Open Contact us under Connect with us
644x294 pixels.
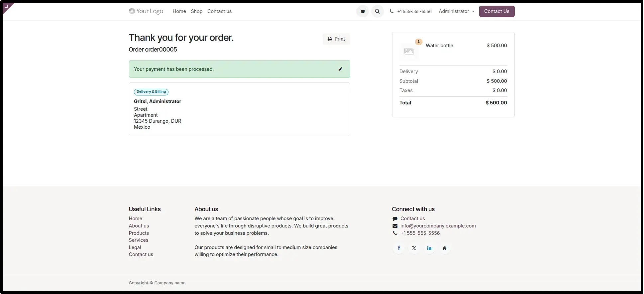point(413,219)
